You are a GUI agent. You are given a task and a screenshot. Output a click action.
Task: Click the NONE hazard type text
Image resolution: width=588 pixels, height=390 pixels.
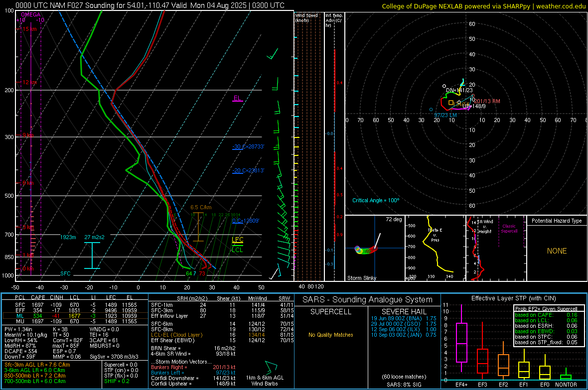(x=557, y=251)
